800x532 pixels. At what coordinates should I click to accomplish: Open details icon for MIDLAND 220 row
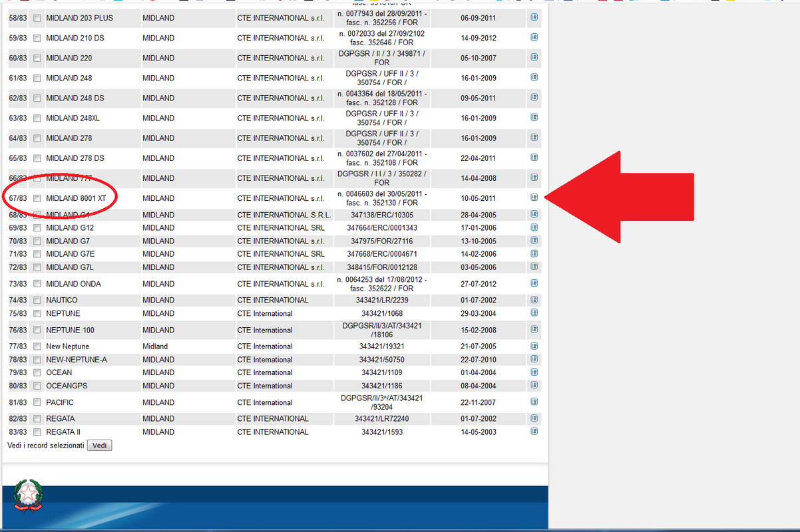(x=534, y=57)
